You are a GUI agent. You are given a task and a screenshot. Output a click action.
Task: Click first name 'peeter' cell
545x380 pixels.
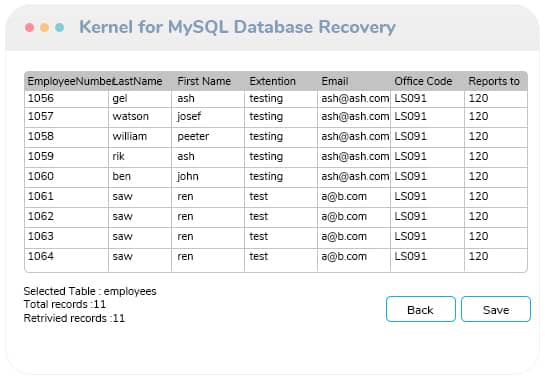[x=208, y=137]
